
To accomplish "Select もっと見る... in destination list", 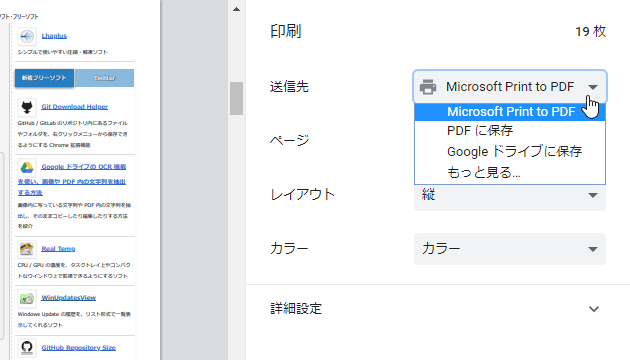I will [509, 173].
